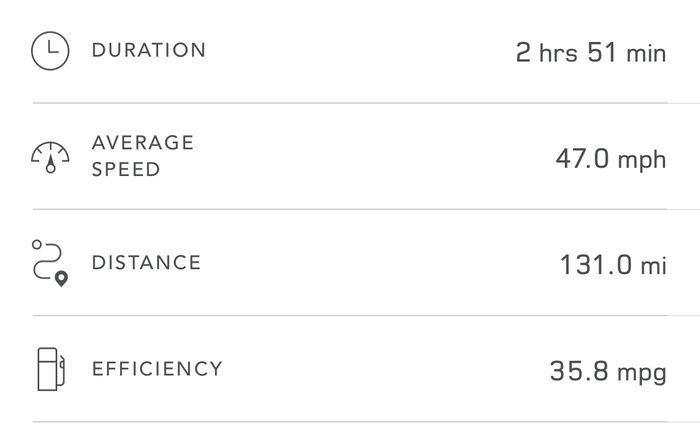The image size is (700, 424).
Task: Click the AVERAGE SPEED label
Action: (142, 156)
